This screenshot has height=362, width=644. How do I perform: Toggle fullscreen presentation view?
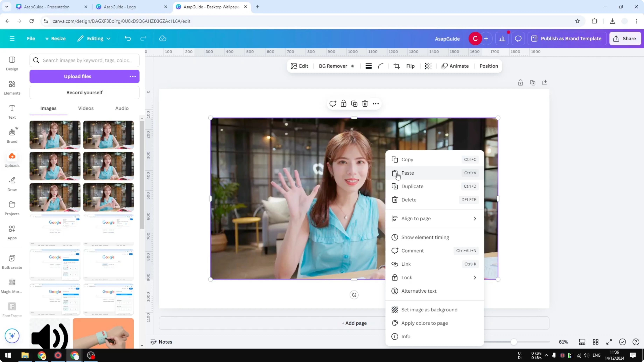609,342
